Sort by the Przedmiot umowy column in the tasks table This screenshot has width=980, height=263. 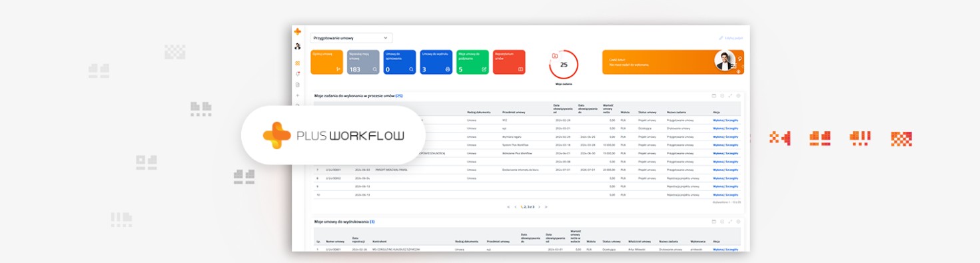514,112
